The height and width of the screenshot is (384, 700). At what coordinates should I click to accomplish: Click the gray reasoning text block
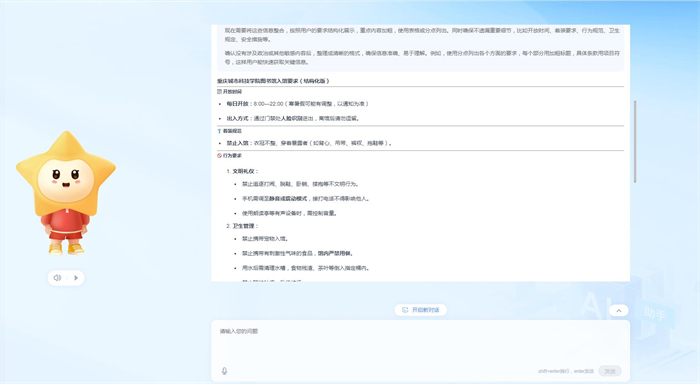click(x=421, y=46)
